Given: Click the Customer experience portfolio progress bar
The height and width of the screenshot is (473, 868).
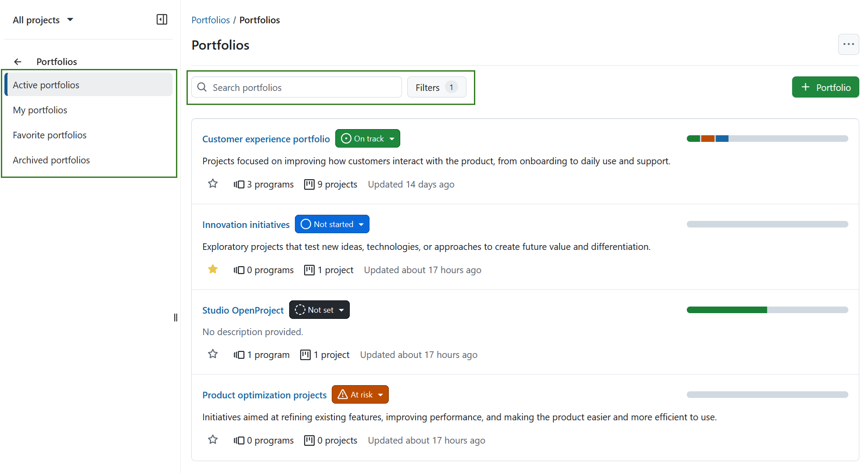Looking at the screenshot, I should (767, 138).
